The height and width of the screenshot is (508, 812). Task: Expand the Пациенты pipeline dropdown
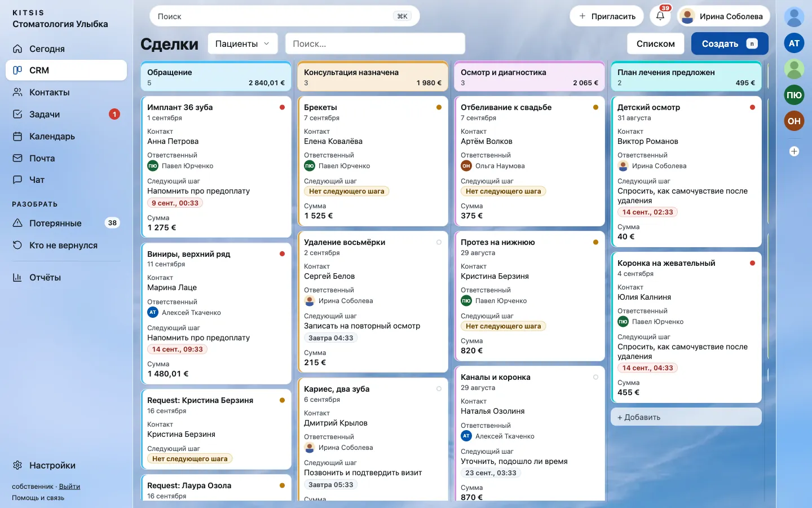[242, 43]
